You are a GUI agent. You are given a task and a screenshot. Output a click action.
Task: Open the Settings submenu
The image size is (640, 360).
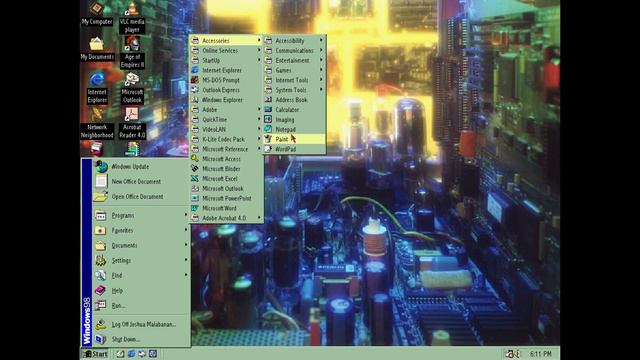pos(141,260)
